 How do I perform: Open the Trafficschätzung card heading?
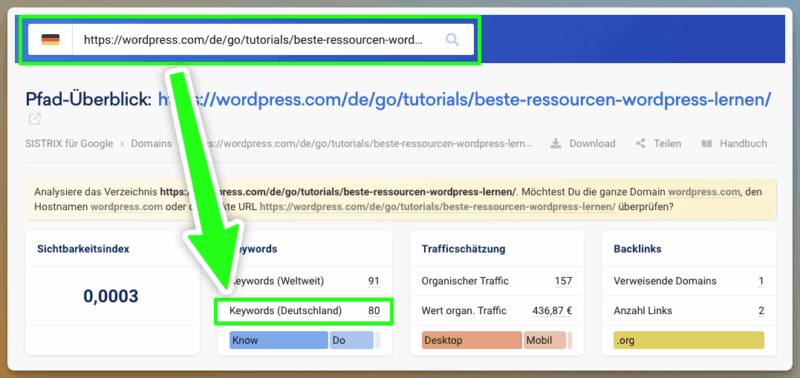pos(463,249)
